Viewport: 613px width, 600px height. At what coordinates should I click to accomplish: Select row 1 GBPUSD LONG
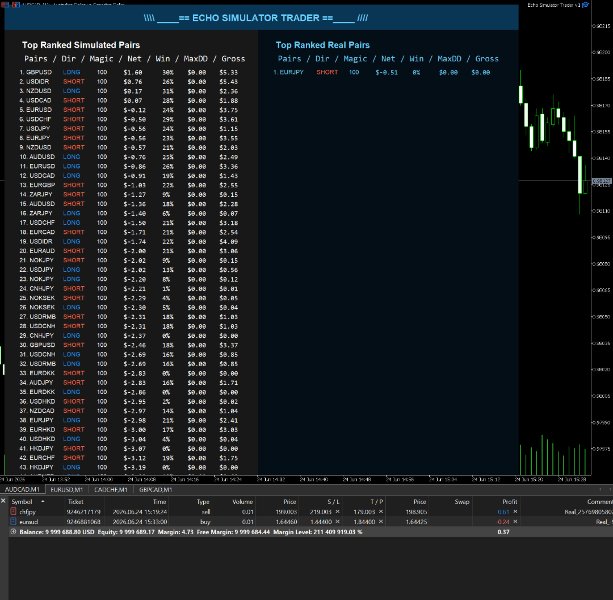pos(129,72)
